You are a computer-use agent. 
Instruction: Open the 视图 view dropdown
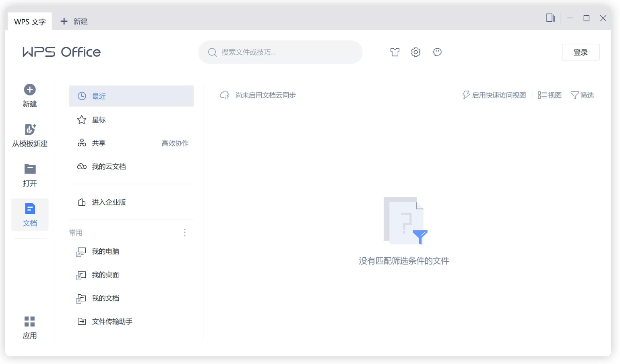pyautogui.click(x=550, y=95)
